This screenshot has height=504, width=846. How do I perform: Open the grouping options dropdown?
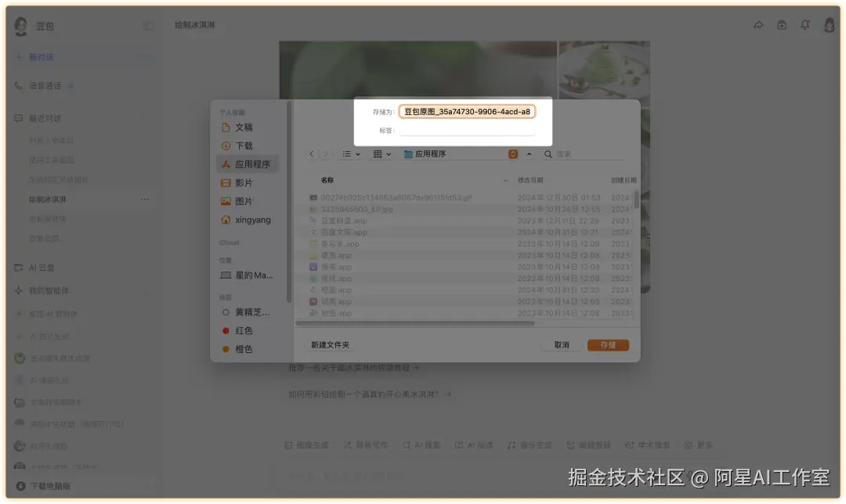(x=381, y=155)
